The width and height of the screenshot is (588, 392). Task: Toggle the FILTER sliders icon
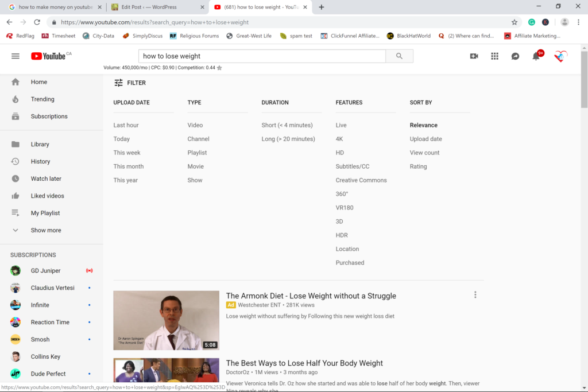[x=118, y=83]
